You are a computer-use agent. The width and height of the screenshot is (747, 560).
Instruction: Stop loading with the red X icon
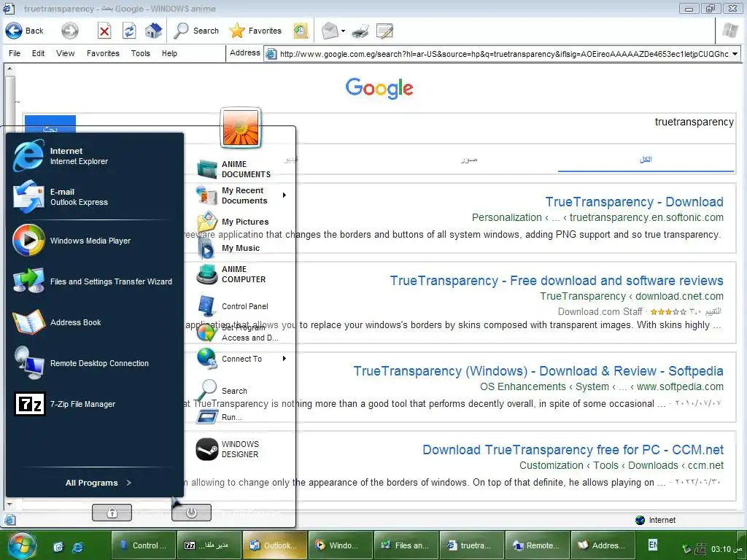pyautogui.click(x=104, y=31)
